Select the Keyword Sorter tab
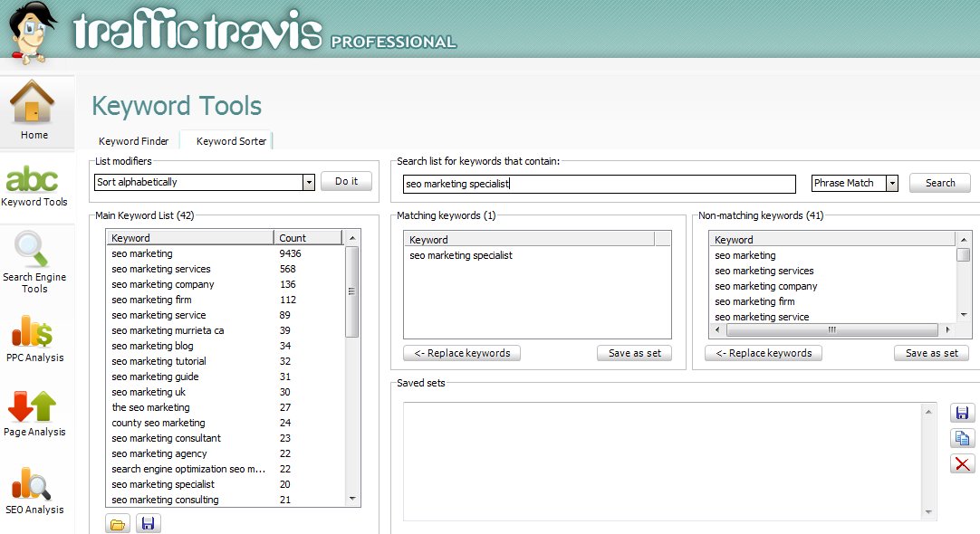 (x=231, y=141)
